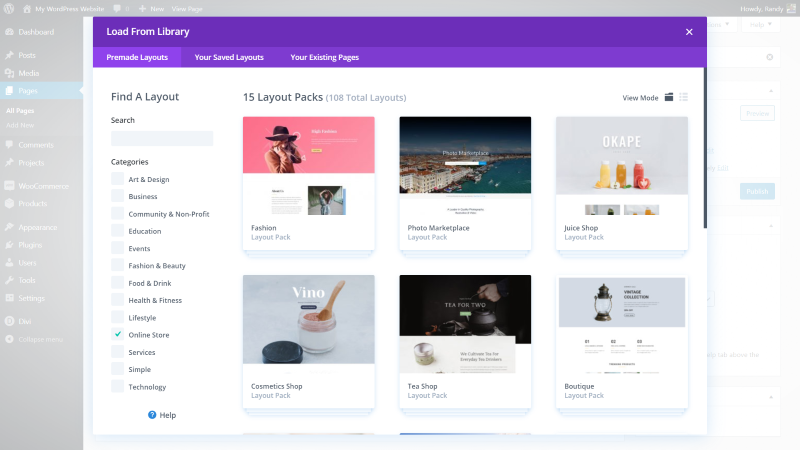Check the Events category
The image size is (800, 450).
(x=117, y=248)
